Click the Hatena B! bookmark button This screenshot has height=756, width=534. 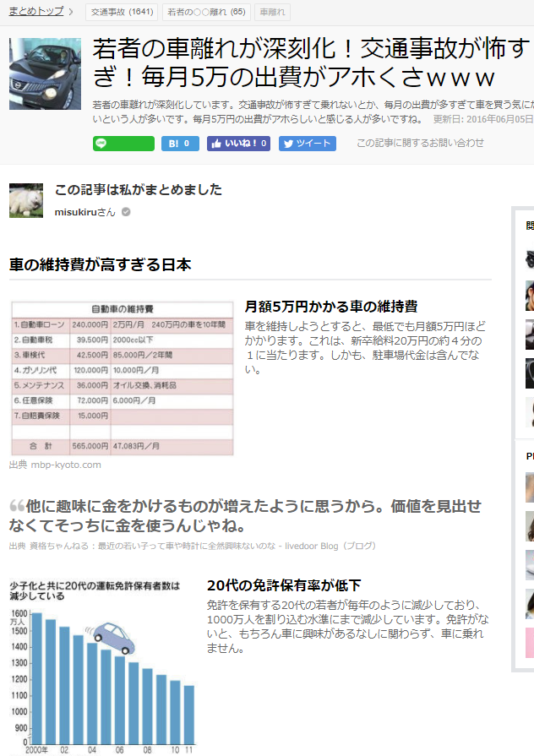179,144
